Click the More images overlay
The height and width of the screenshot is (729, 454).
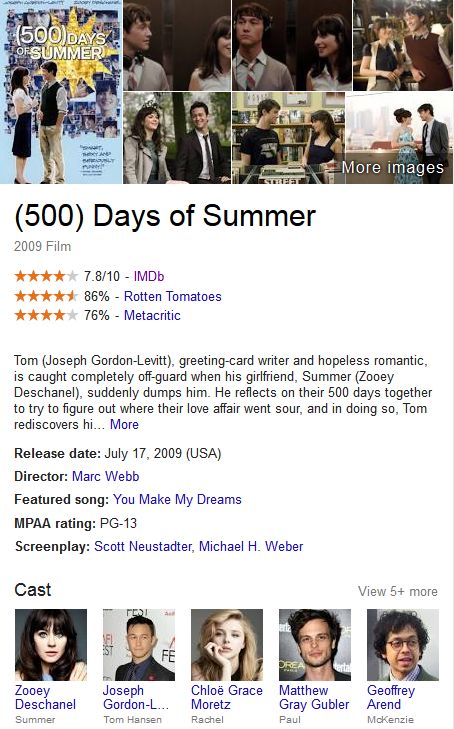(393, 167)
